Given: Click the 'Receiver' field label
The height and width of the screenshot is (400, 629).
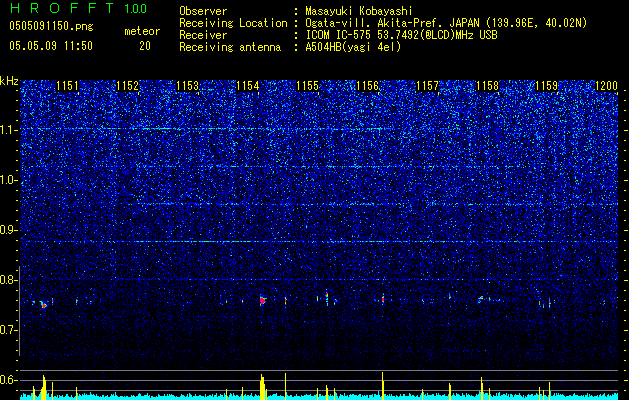Looking at the screenshot, I should (203, 35).
